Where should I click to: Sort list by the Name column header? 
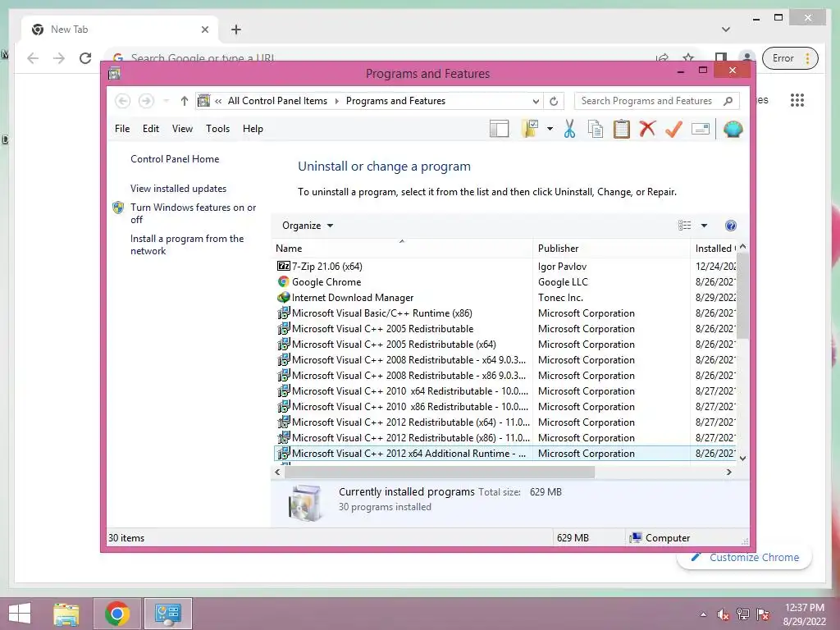click(402, 249)
